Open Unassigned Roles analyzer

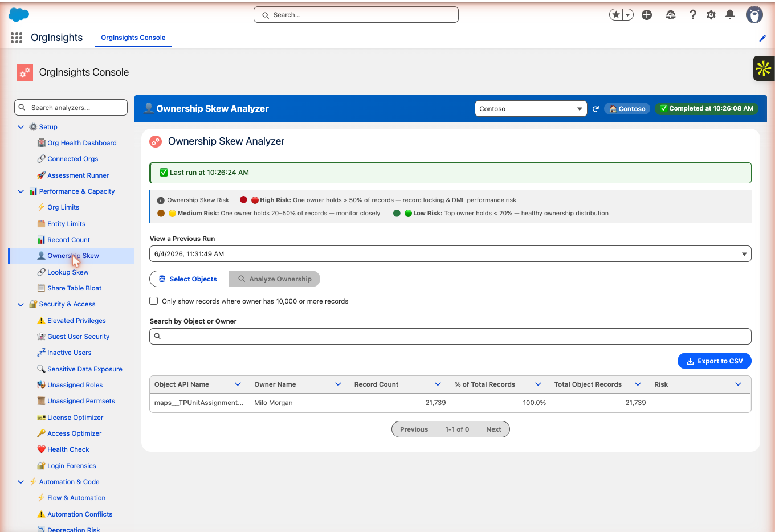[x=75, y=385]
